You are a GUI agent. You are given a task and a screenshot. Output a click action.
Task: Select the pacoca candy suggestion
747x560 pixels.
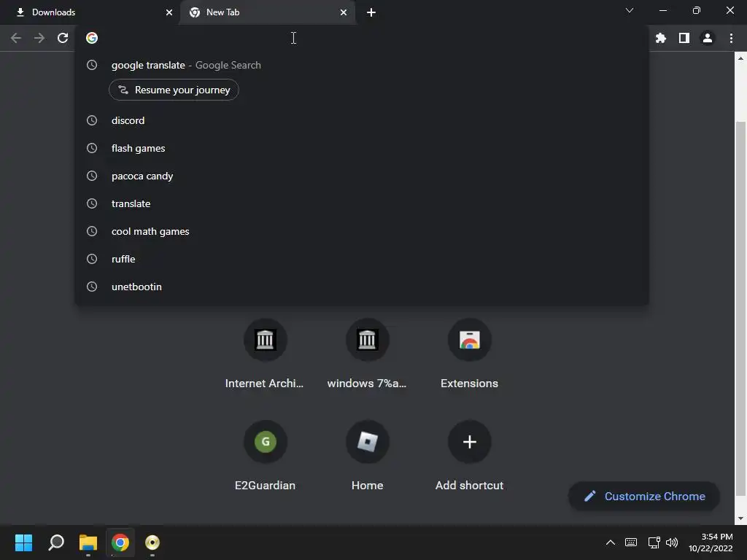point(362,176)
